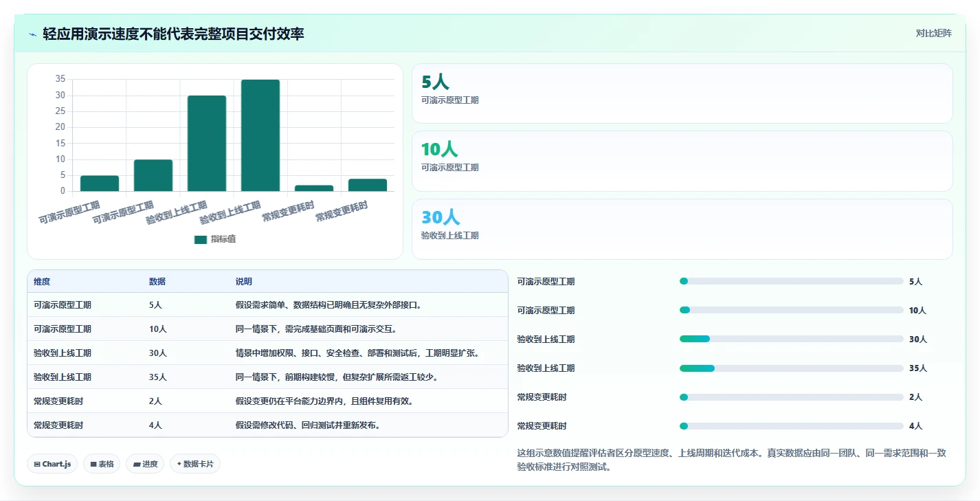The image size is (980, 501).
Task: Click the 4人 cell in the table
Action: click(155, 425)
